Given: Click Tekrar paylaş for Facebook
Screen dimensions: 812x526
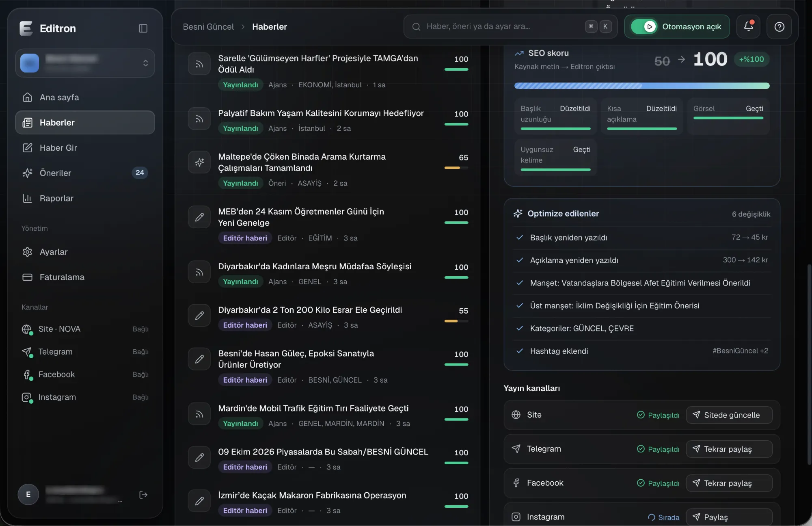Looking at the screenshot, I should coord(729,483).
